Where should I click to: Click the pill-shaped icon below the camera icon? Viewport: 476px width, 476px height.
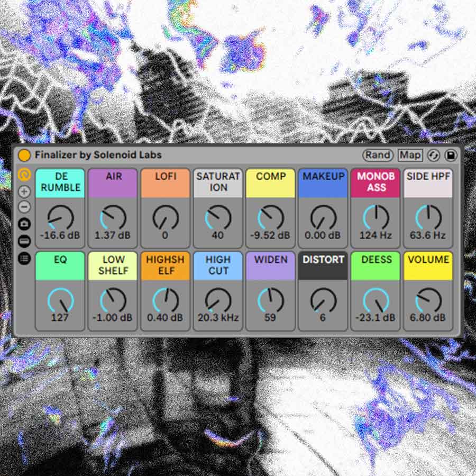(x=24, y=240)
